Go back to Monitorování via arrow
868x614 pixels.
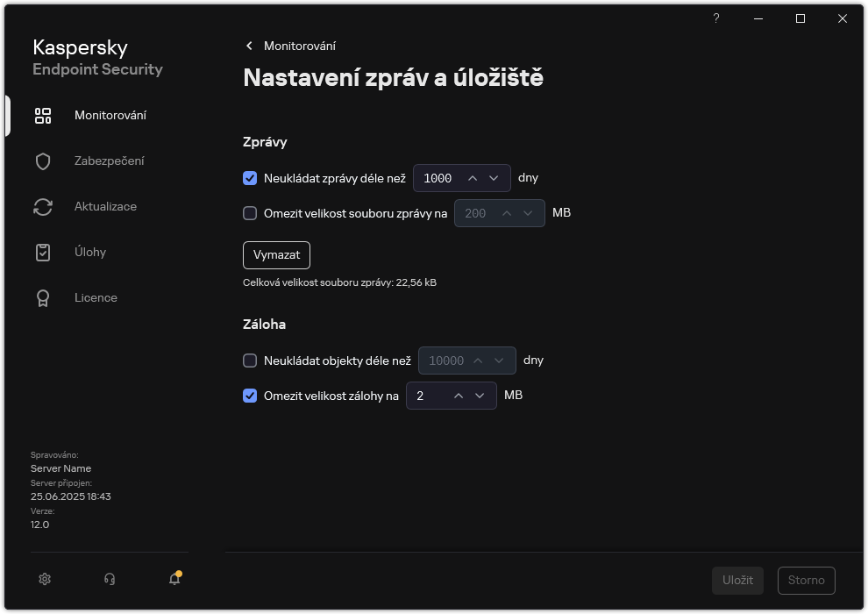coord(249,46)
